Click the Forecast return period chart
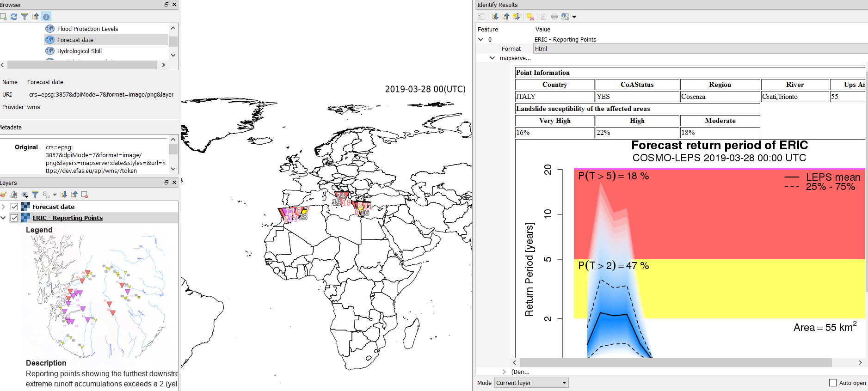Image resolution: width=868 pixels, height=391 pixels. pos(690,248)
